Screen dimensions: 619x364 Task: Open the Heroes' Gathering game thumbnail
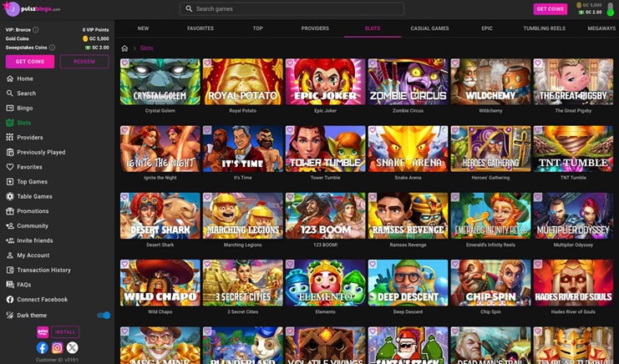(490, 149)
